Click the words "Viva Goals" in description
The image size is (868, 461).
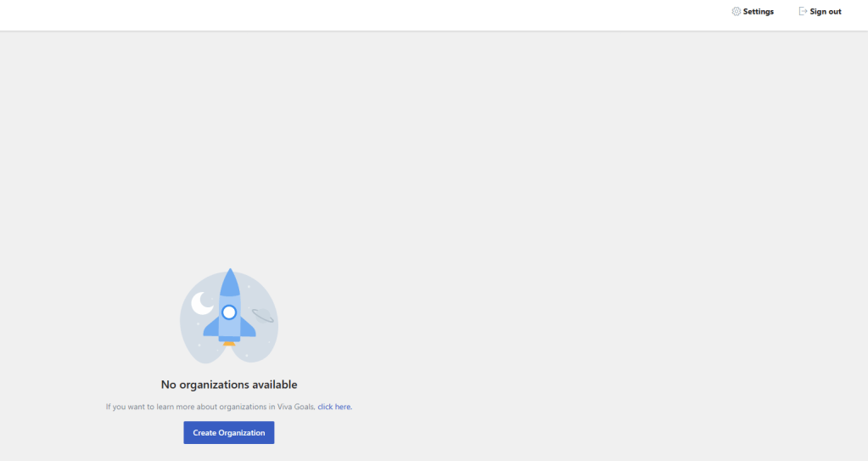tap(297, 408)
